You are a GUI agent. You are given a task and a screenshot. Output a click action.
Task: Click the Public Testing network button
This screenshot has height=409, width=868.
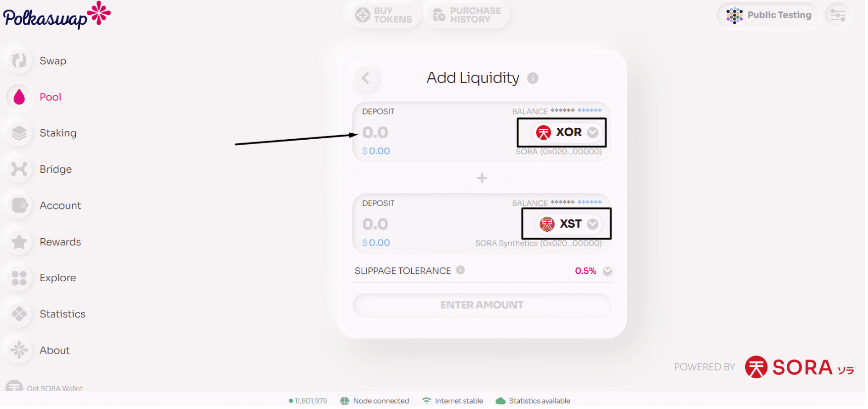[768, 15]
